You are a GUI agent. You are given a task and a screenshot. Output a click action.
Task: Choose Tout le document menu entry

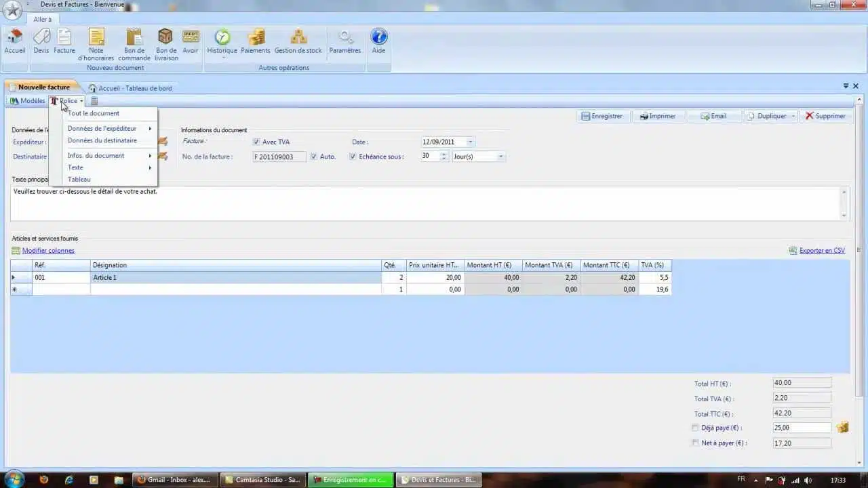coord(94,113)
